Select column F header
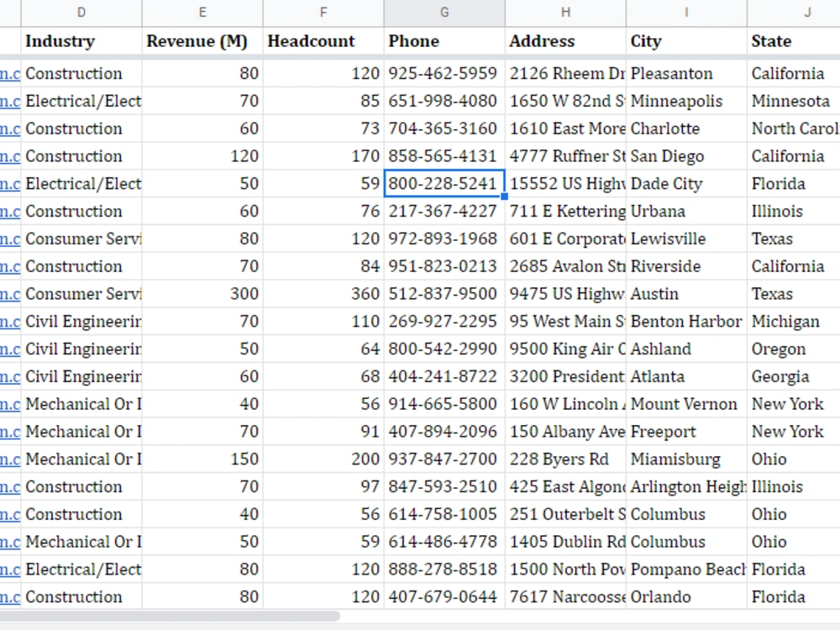Screen dimensions: 840x630 click(323, 13)
